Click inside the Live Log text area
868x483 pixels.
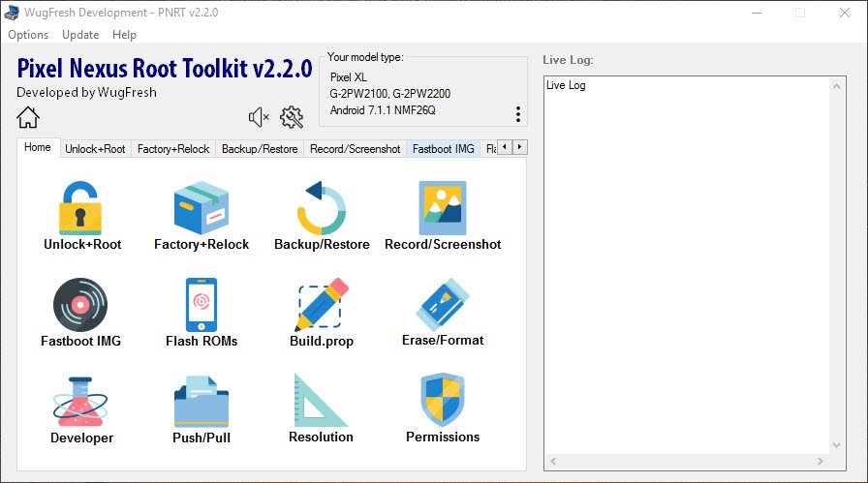click(687, 265)
